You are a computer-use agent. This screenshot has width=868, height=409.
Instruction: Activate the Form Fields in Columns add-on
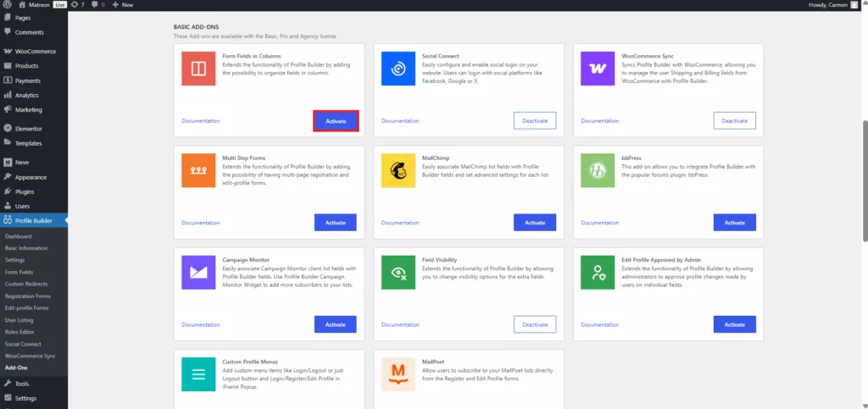(x=336, y=120)
